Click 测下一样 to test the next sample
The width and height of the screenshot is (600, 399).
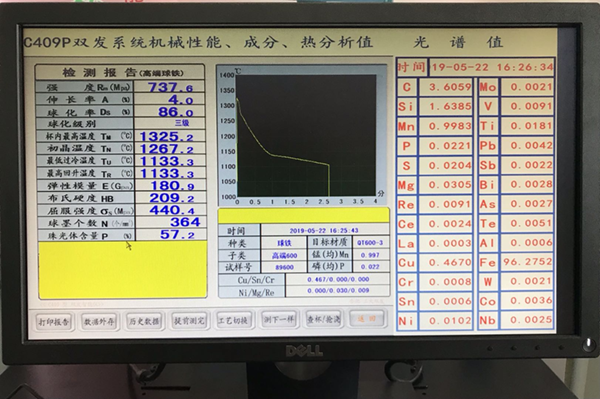pos(279,319)
